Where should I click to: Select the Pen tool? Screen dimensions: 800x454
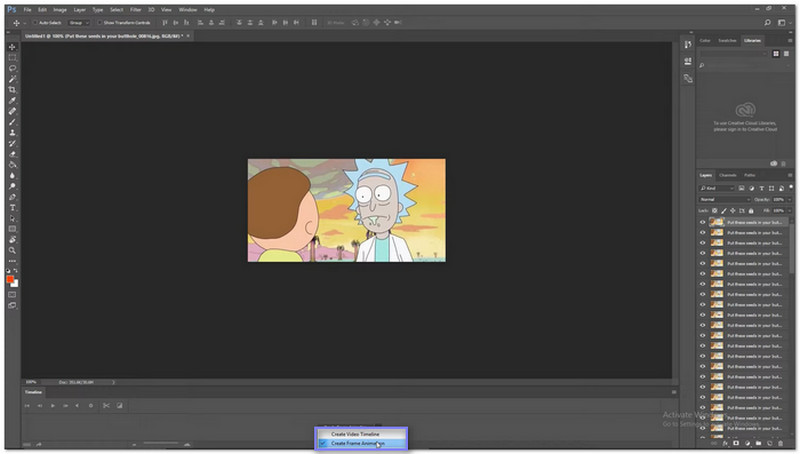(x=12, y=197)
